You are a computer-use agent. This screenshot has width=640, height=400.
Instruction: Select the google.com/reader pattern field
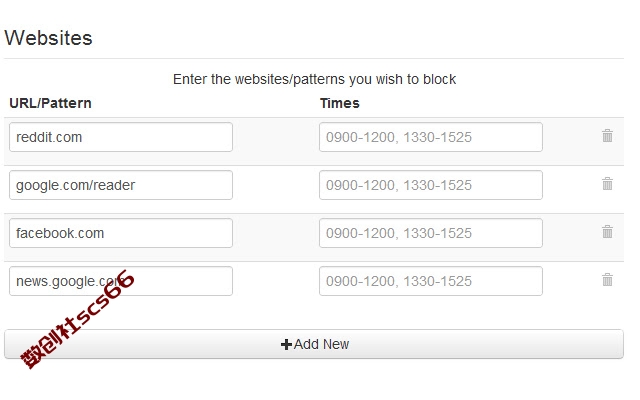tap(121, 185)
